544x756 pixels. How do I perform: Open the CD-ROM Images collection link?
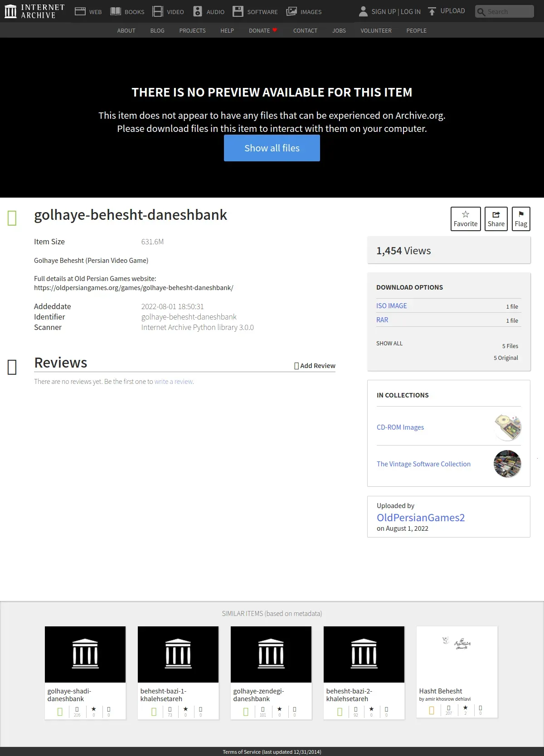tap(400, 427)
